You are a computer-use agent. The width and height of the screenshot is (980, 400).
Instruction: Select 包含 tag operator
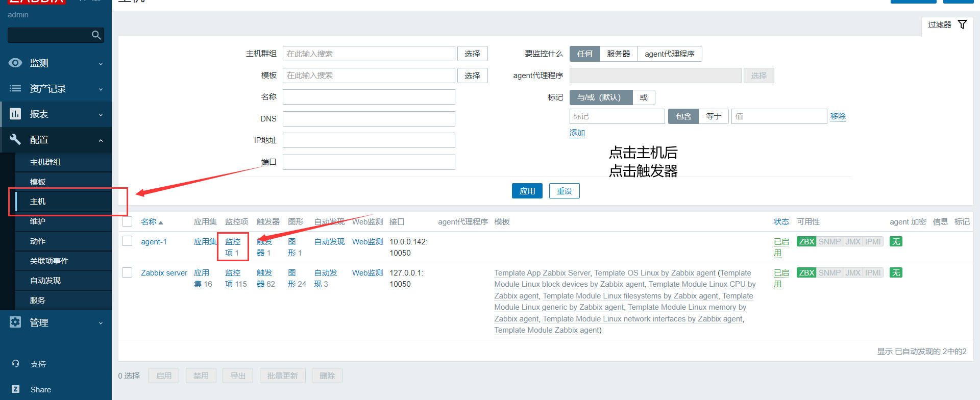683,116
